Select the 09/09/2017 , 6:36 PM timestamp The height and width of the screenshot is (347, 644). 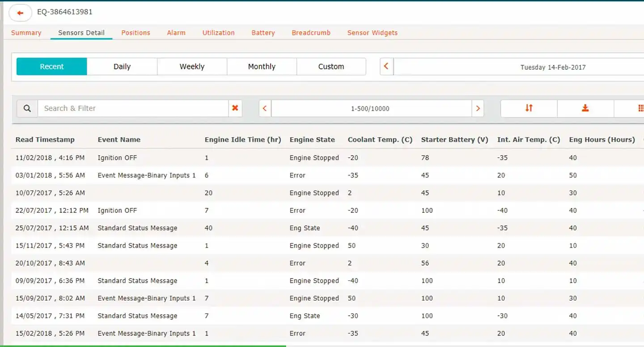(x=50, y=281)
